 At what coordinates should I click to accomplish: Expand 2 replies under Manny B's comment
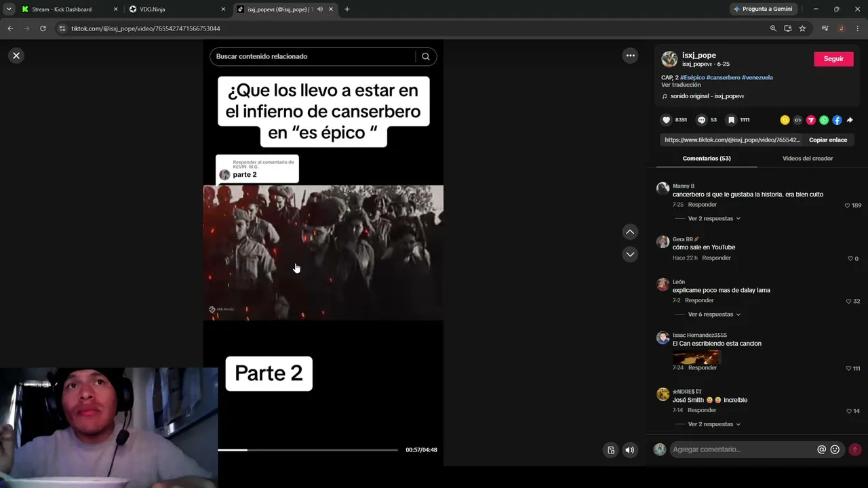coord(714,218)
